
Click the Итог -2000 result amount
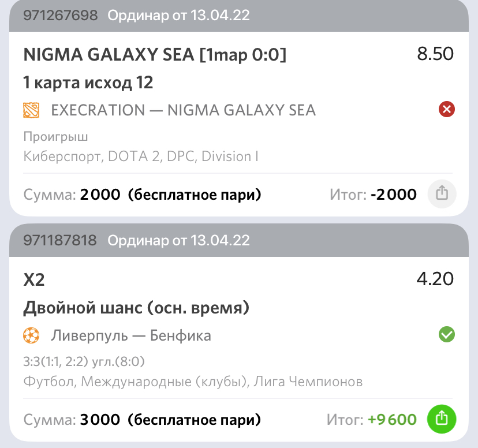point(373,195)
